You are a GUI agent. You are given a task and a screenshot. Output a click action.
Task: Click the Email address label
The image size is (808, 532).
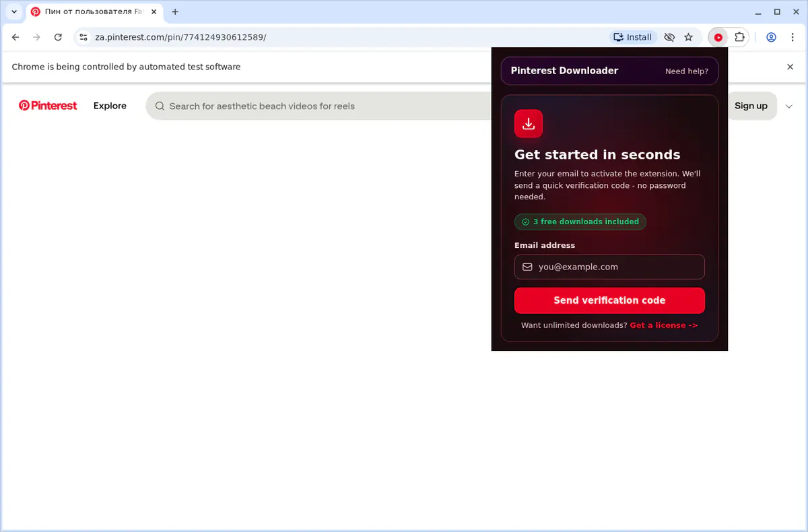(x=545, y=245)
